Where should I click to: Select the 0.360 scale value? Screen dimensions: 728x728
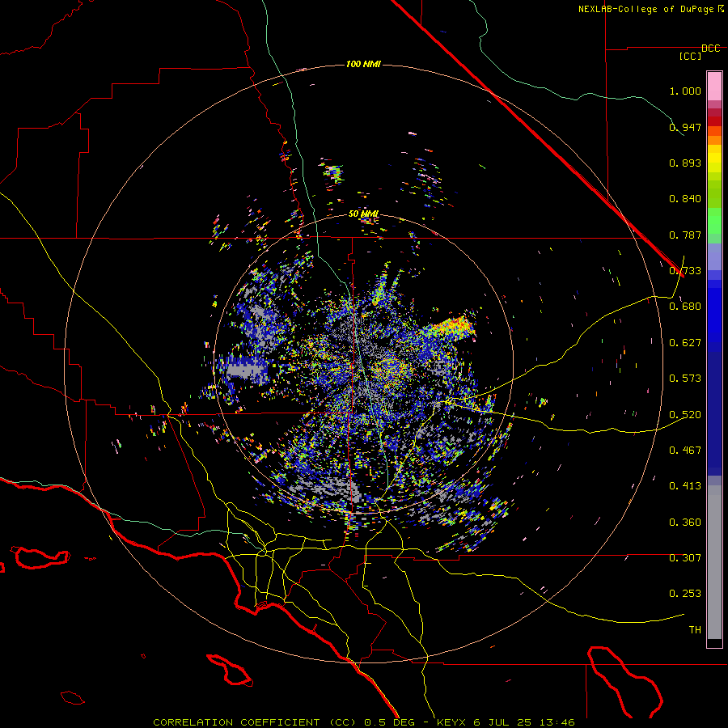coord(685,523)
